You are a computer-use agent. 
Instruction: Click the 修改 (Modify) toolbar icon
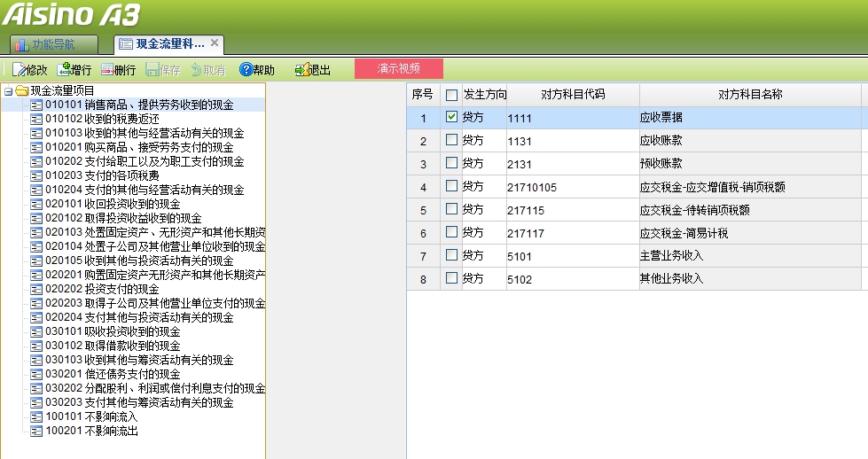click(29, 70)
